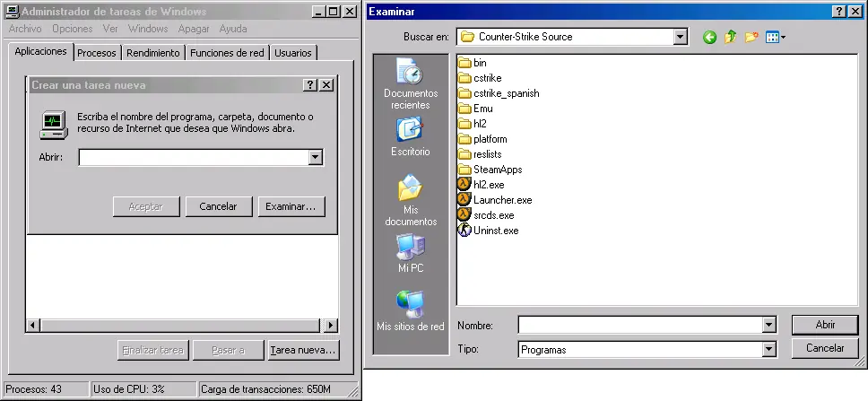Select the srcds.exe file
Image resolution: width=868 pixels, height=401 pixels.
[x=486, y=215]
